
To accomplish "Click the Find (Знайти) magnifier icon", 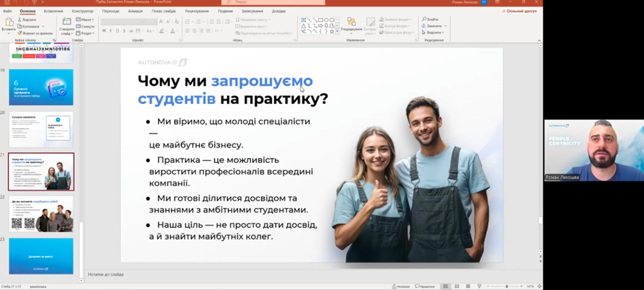I will point(425,20).
